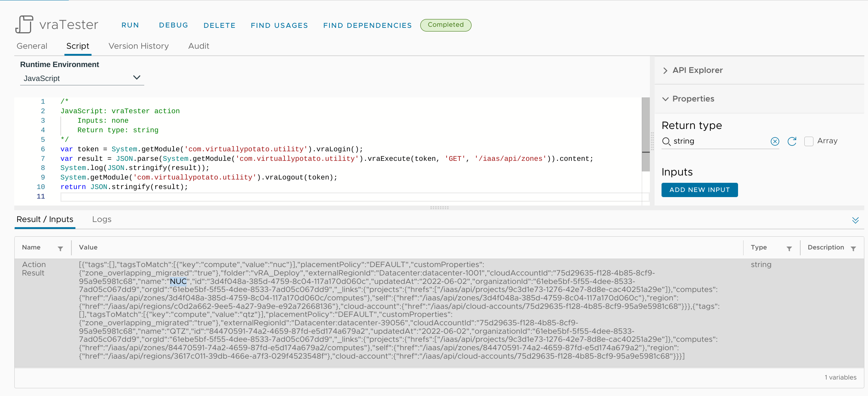Click the Return type string input field
The width and height of the screenshot is (868, 396).
click(720, 141)
